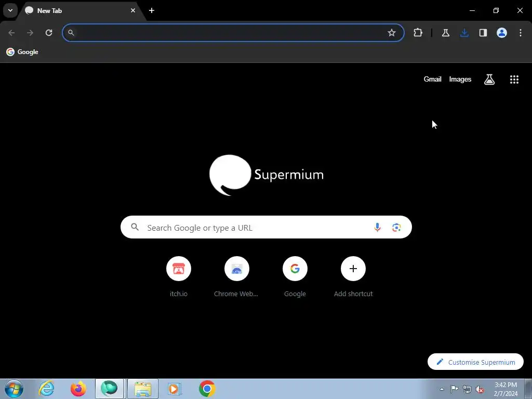Image resolution: width=532 pixels, height=399 pixels.
Task: Restore down the Supermium window
Action: pos(496,10)
